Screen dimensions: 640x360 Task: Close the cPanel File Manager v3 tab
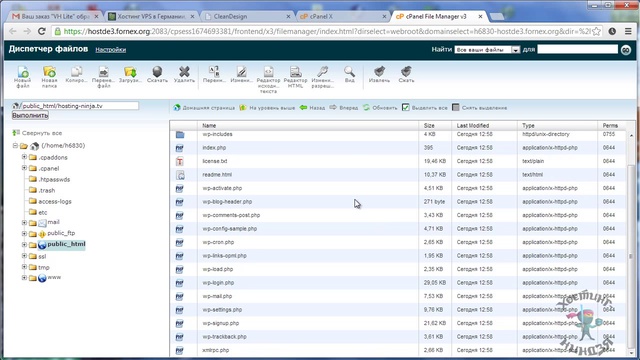pyautogui.click(x=480, y=16)
